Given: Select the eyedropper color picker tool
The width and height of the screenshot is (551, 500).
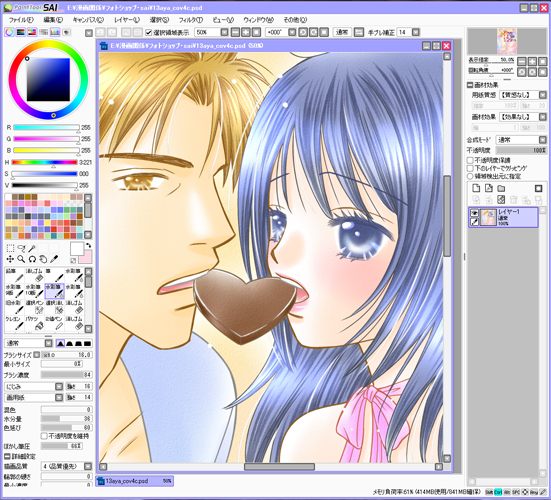Looking at the screenshot, I should click(54, 259).
